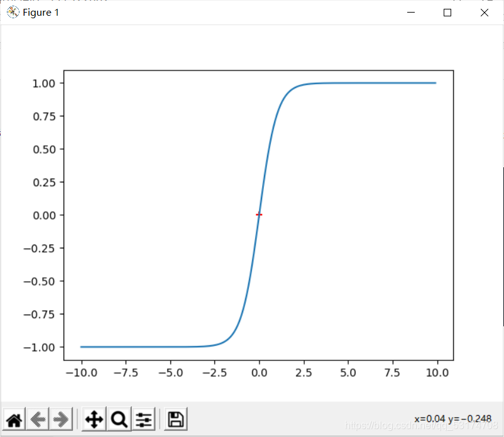504x437 pixels.
Task: Click the x-axis label −5.0
Action: tap(170, 373)
